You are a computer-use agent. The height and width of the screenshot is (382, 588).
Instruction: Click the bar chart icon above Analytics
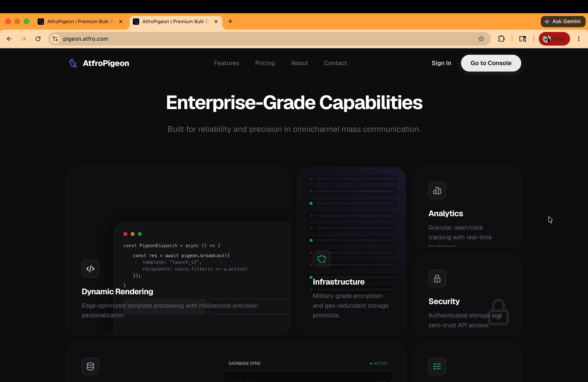(437, 191)
